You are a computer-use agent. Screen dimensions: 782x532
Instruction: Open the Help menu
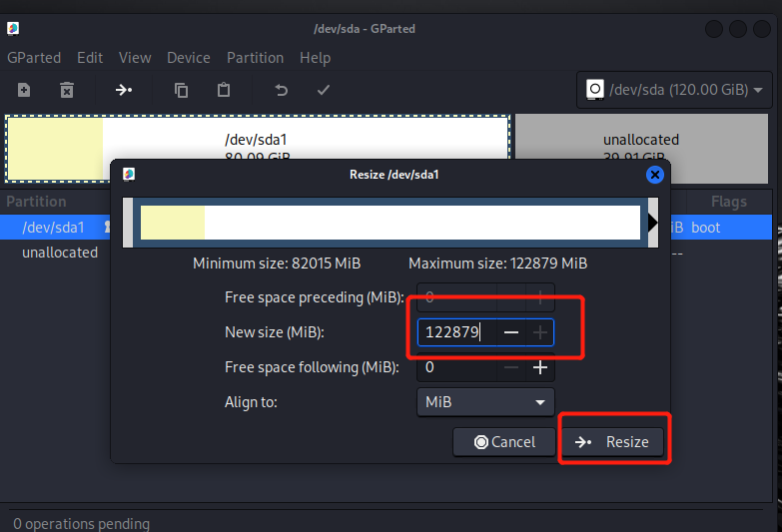315,58
